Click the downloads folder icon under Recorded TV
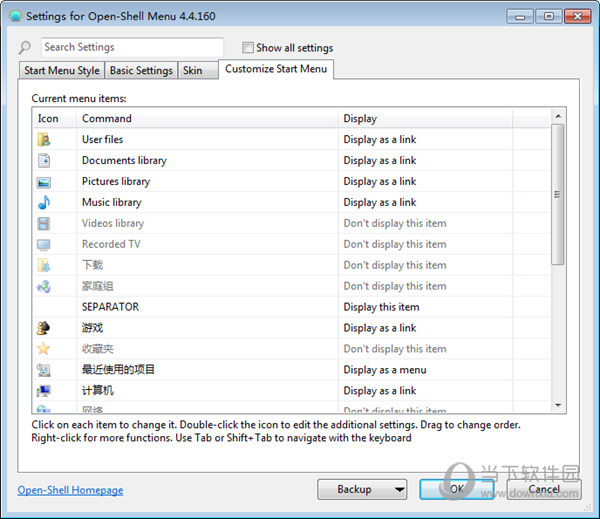The image size is (600, 519). (44, 265)
